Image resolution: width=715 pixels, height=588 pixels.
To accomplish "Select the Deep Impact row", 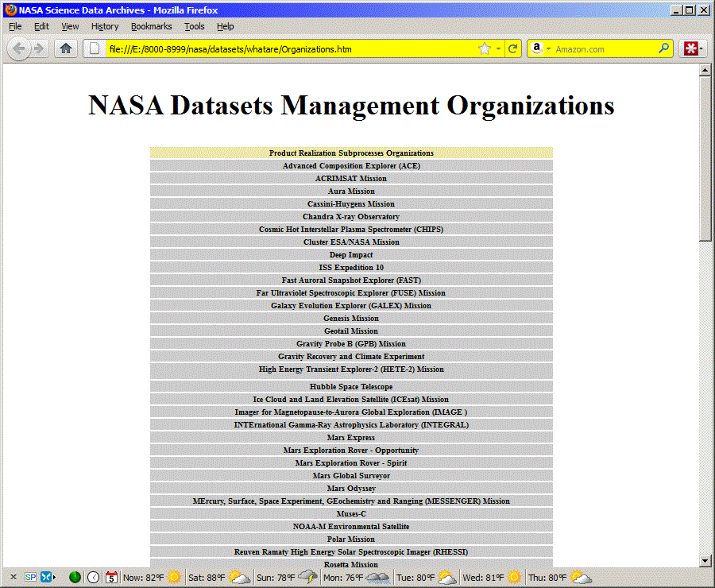I will 351,254.
